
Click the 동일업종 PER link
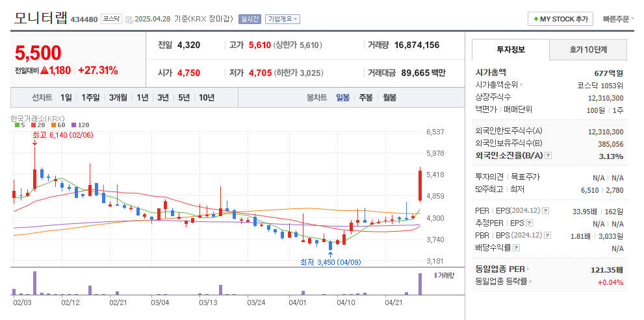500,269
